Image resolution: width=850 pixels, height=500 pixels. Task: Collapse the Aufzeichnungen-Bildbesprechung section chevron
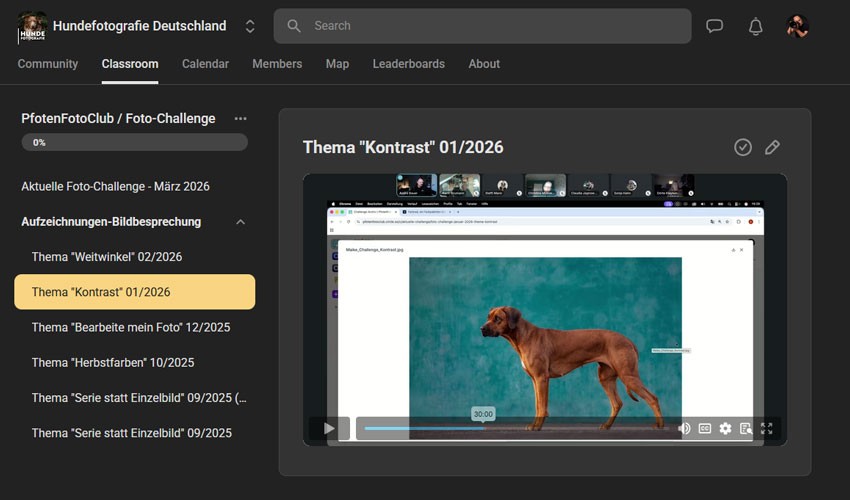pyautogui.click(x=241, y=222)
